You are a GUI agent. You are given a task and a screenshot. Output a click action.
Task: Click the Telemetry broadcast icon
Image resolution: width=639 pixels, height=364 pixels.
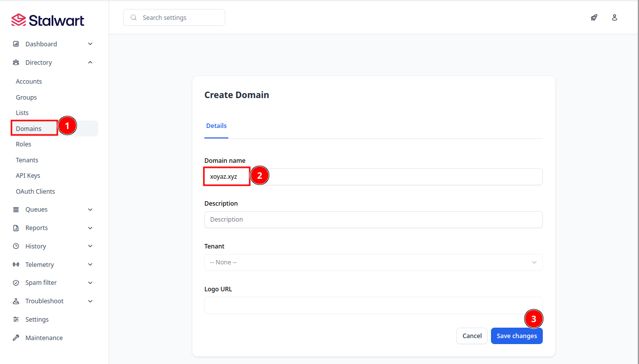[16, 265]
